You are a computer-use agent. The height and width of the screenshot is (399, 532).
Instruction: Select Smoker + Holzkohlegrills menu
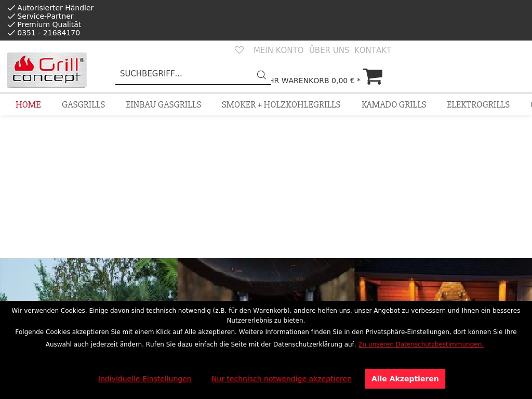point(281,105)
